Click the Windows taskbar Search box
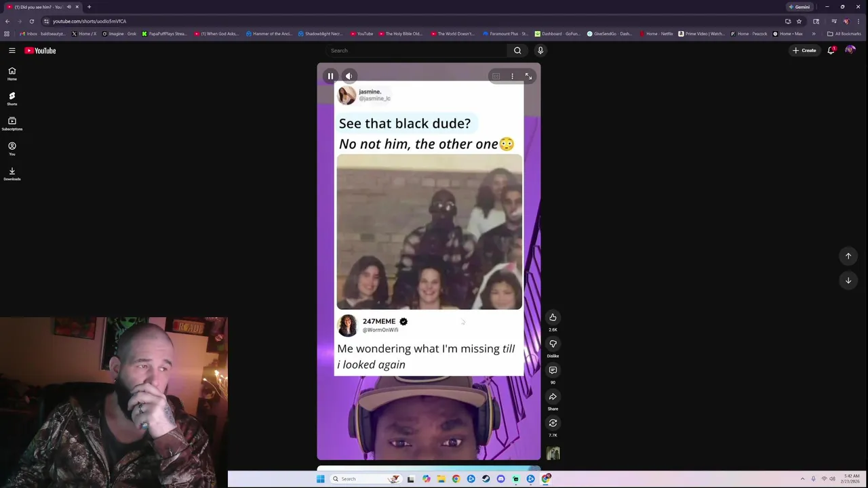Viewport: 868px width, 488px height. click(366, 479)
